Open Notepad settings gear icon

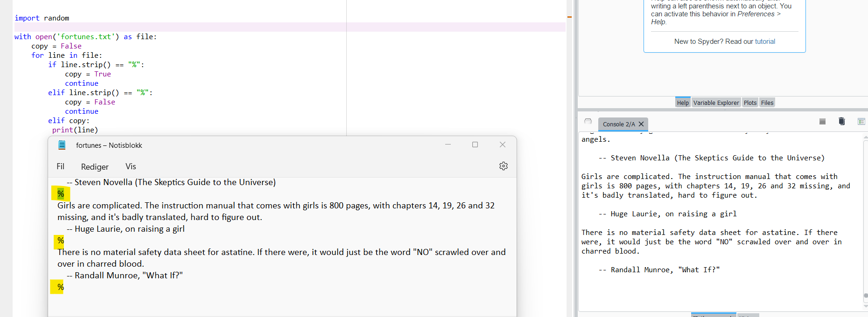504,166
